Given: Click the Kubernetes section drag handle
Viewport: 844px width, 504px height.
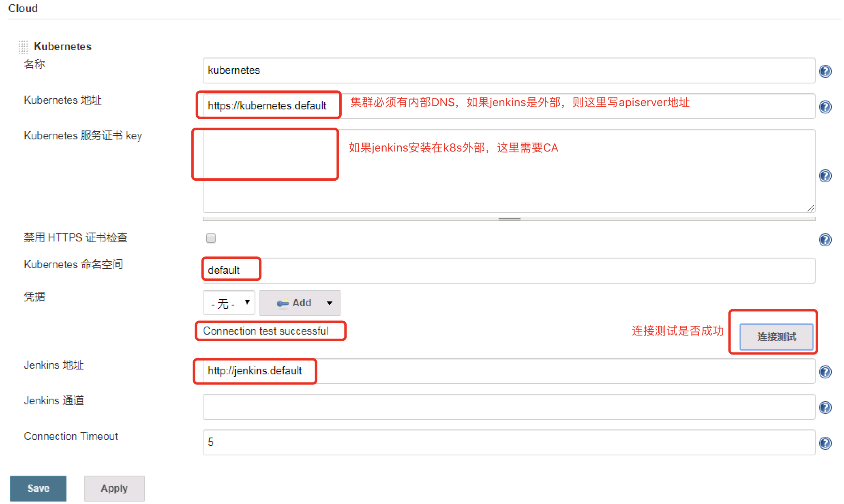Looking at the screenshot, I should [x=23, y=47].
